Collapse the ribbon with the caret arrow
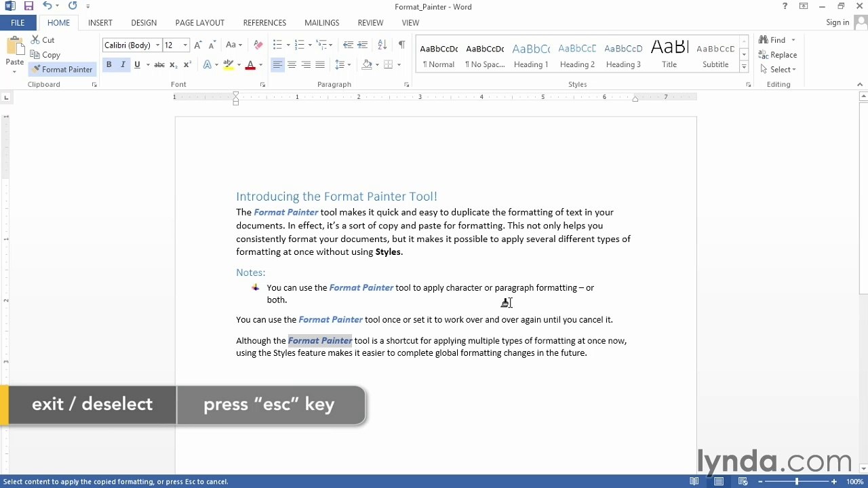 tap(860, 85)
